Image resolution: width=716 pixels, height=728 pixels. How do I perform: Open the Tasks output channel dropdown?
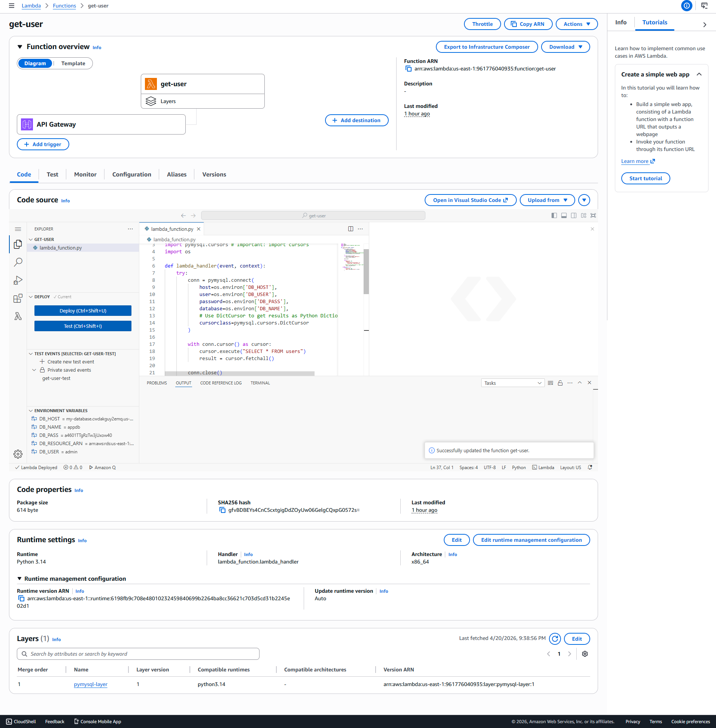click(x=513, y=383)
